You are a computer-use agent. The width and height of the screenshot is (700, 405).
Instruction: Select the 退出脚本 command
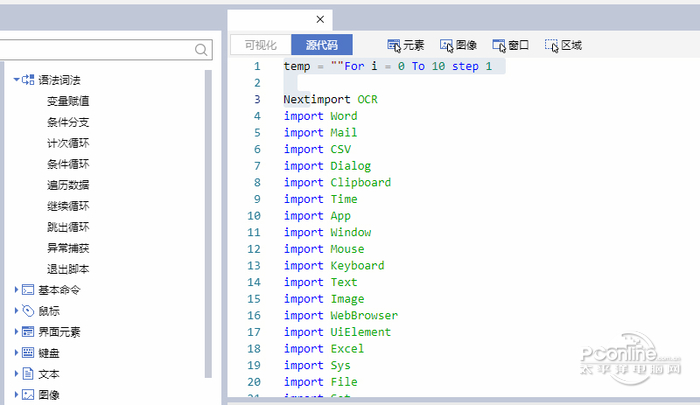tap(68, 269)
